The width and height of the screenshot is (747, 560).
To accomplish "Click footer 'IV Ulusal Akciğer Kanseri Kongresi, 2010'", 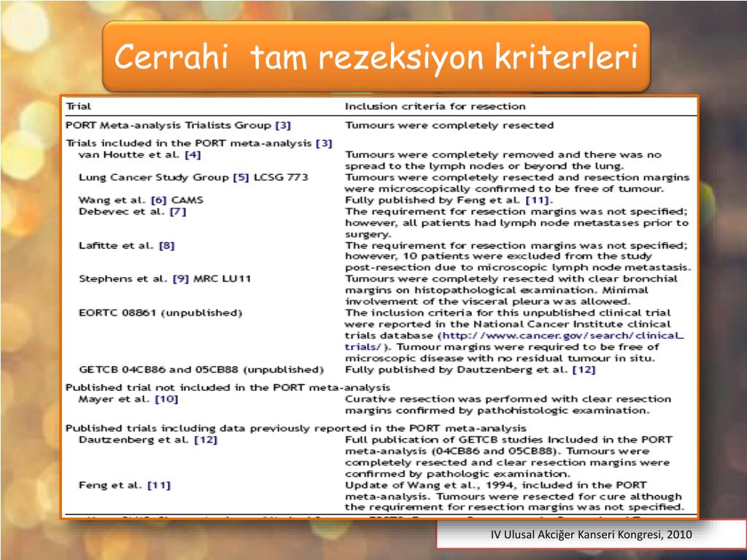I will point(591,534).
